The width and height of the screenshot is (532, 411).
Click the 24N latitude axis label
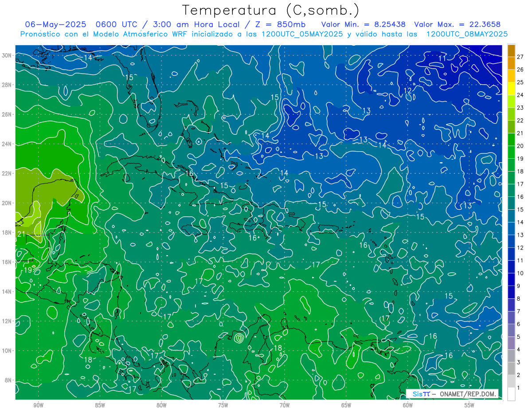click(x=6, y=144)
